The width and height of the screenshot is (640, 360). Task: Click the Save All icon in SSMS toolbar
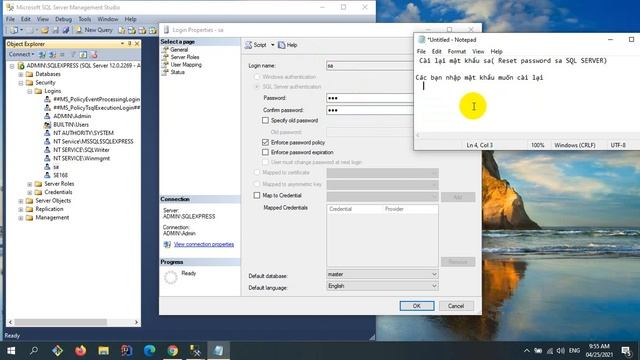[66, 30]
